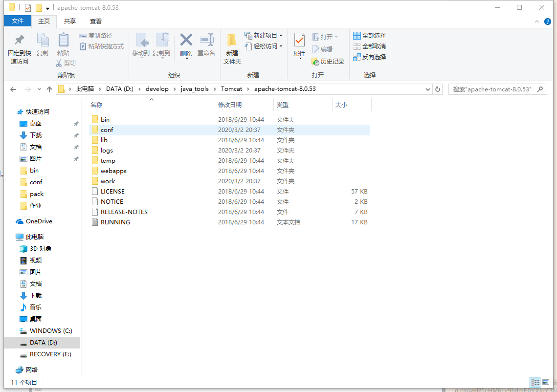Screen dimensions: 557x392
Task: Click Cut (剪切) scissors icon
Action: click(59, 63)
